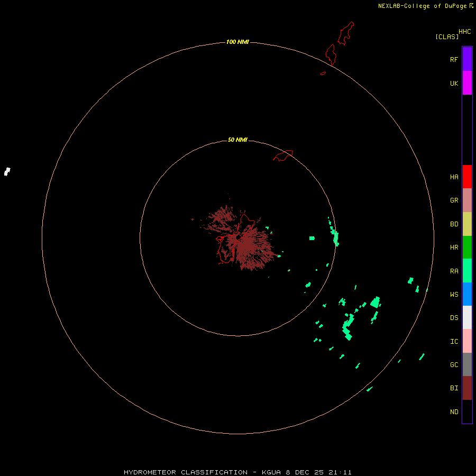Screen dimensions: 476x476
Task: Click the white DS legend color swatch
Action: pyautogui.click(x=467, y=317)
